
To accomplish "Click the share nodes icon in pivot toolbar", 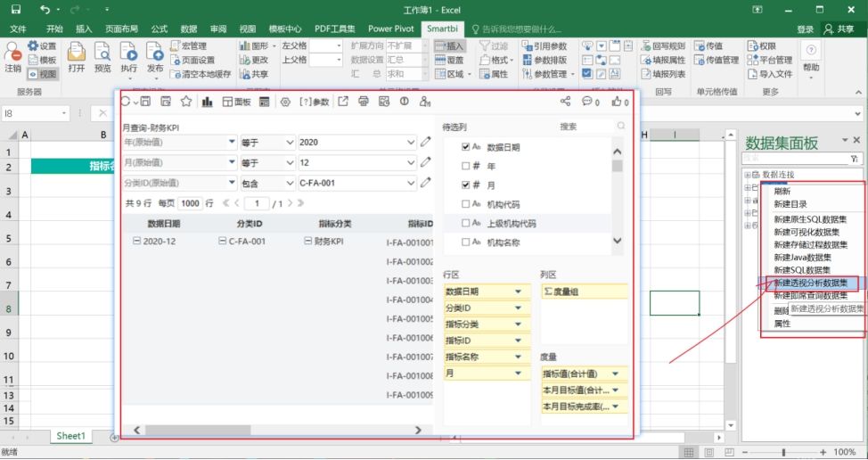I will pyautogui.click(x=565, y=102).
